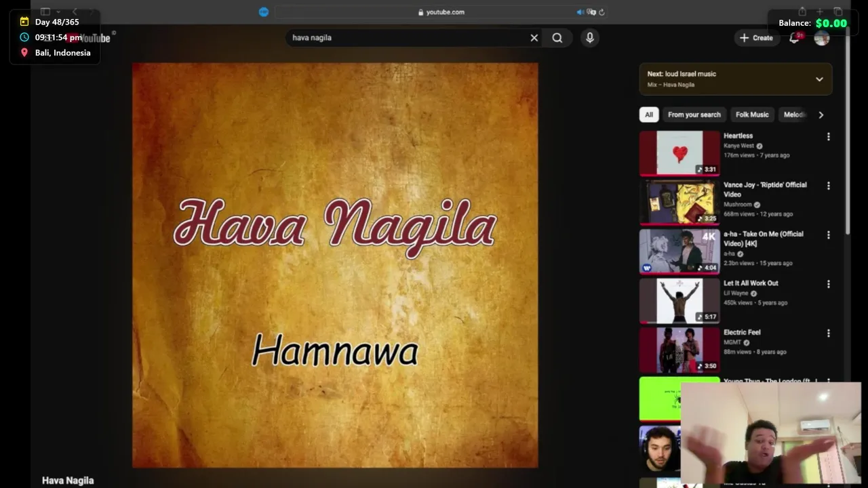Click the Hava Nagila video title below player
The height and width of the screenshot is (488, 868).
[x=68, y=481]
